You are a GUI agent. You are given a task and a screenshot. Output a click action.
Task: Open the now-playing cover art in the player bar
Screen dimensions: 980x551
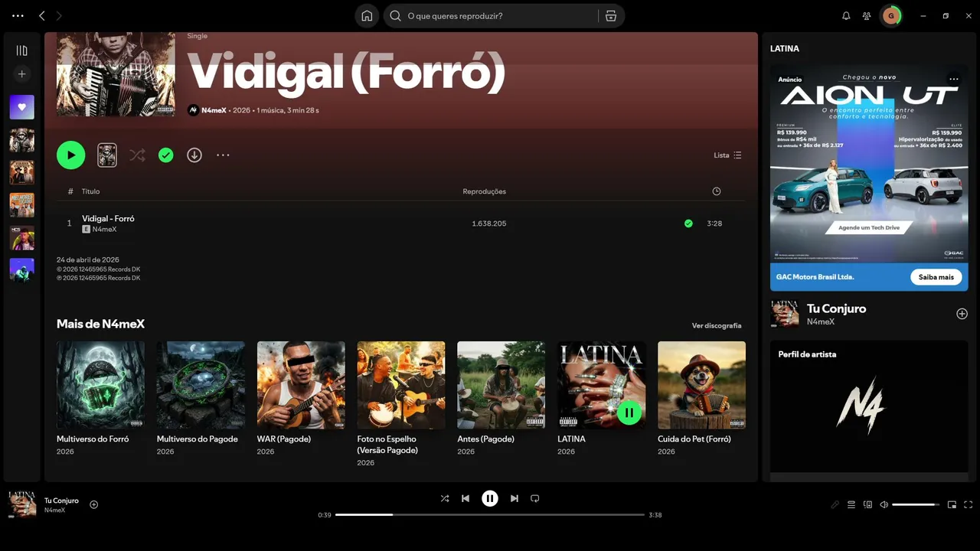click(x=22, y=504)
